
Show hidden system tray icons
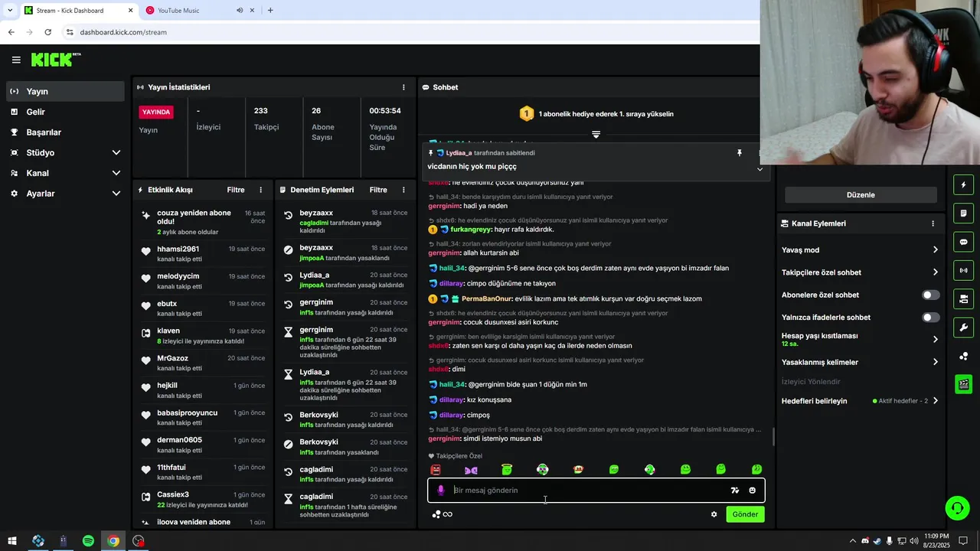(x=853, y=541)
